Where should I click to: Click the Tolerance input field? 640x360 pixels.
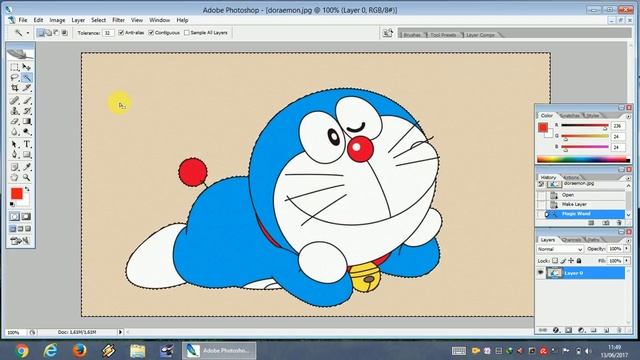108,33
